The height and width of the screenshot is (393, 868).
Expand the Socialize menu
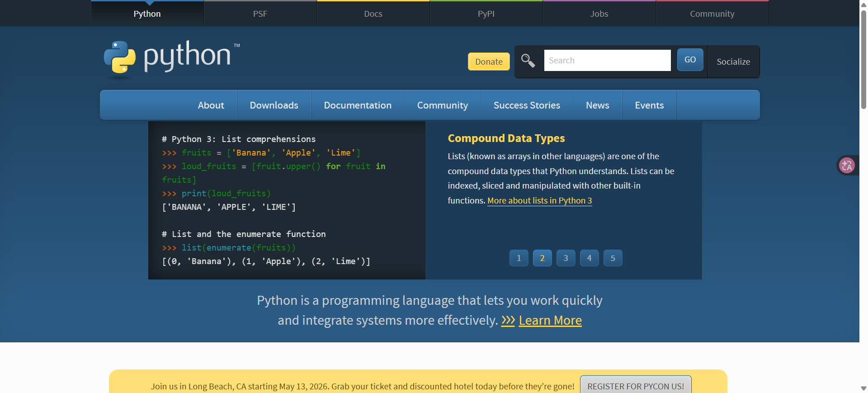[x=733, y=62]
